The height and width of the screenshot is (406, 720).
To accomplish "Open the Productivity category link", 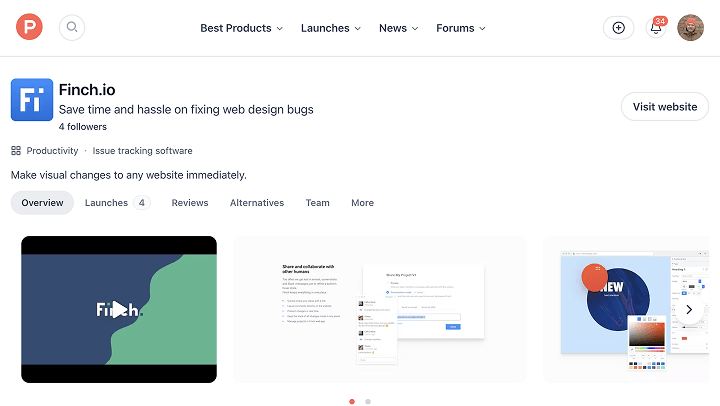I will pos(52,151).
